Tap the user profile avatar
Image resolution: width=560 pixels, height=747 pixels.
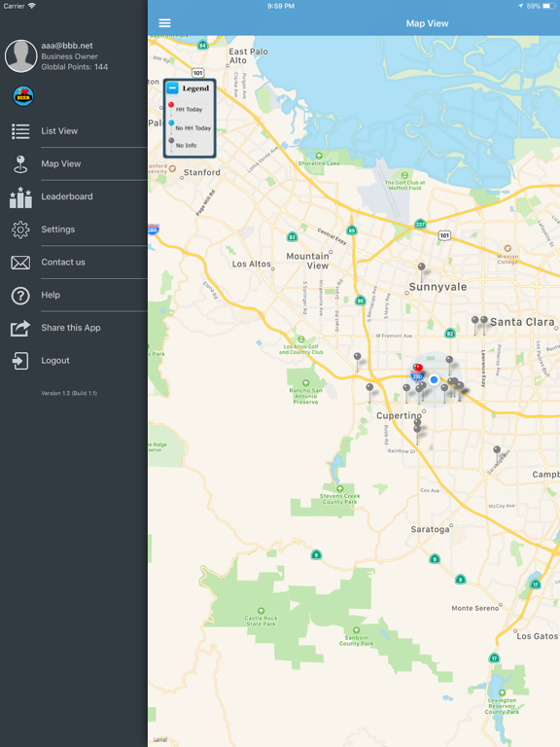(x=21, y=56)
